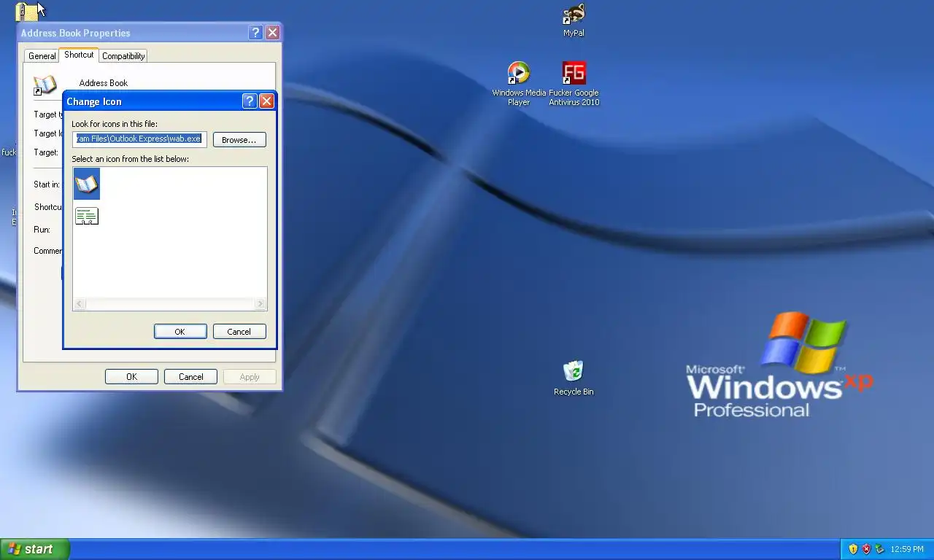Select the MyPal desktop shortcut
Image resolution: width=934 pixels, height=560 pixels.
[x=574, y=20]
